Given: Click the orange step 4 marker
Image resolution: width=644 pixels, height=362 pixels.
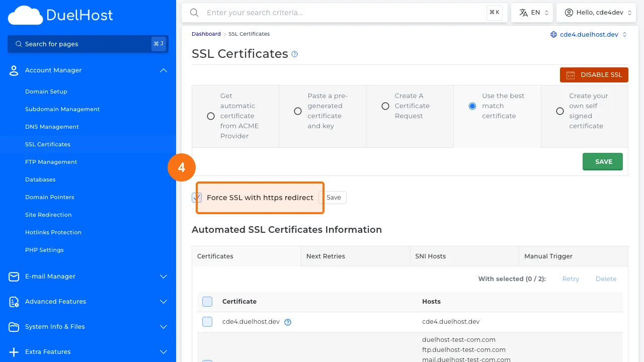Looking at the screenshot, I should [x=182, y=167].
